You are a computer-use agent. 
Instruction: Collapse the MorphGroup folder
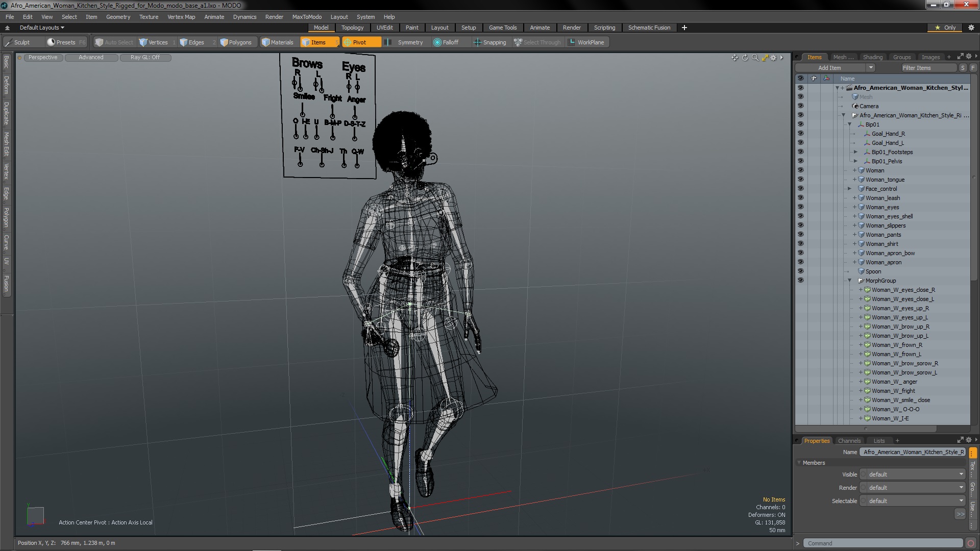[850, 281]
